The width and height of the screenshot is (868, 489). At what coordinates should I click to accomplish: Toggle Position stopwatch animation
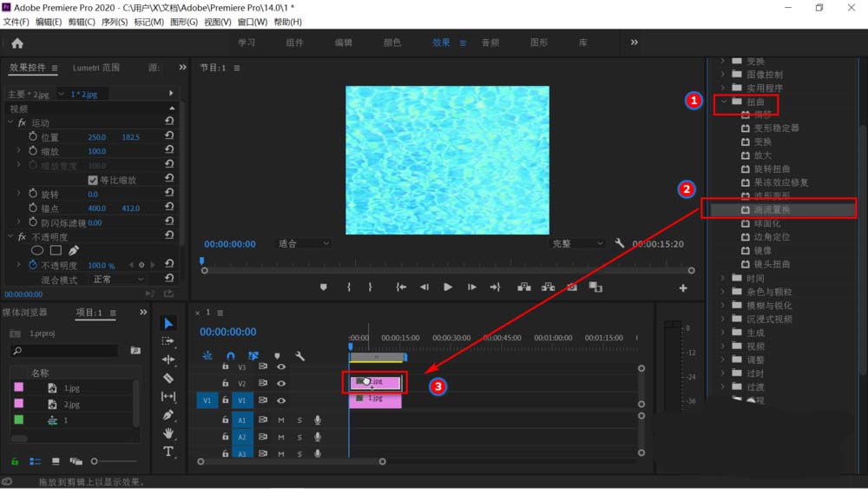pyautogui.click(x=33, y=136)
